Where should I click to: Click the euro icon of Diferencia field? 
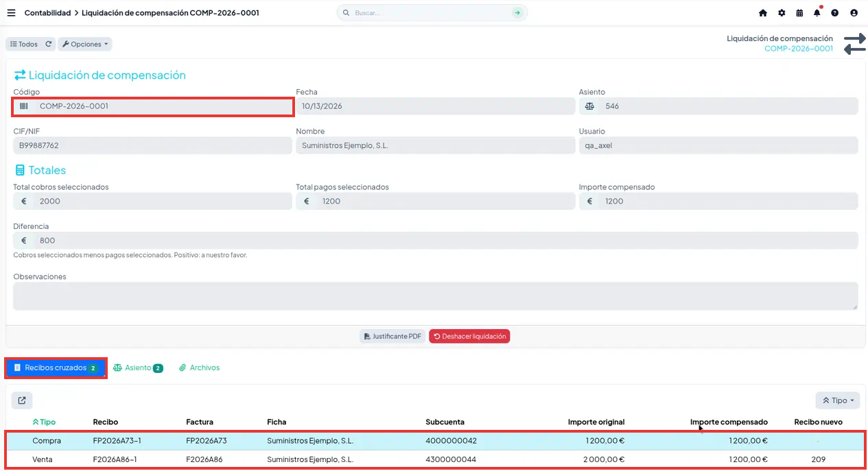tap(24, 241)
